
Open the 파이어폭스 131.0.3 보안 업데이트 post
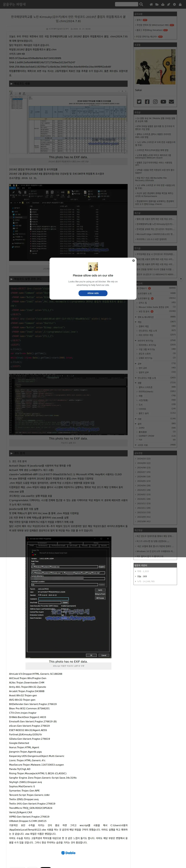[x=152, y=239]
